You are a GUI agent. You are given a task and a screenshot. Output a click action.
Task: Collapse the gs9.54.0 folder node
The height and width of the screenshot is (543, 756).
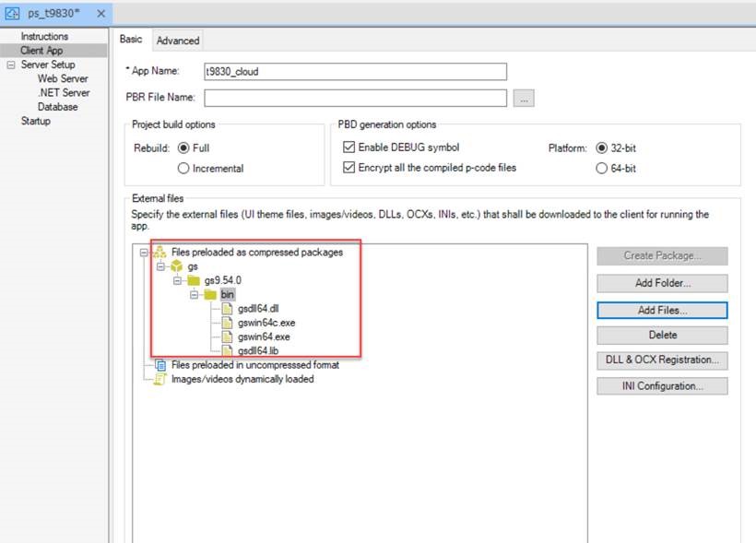tap(178, 280)
